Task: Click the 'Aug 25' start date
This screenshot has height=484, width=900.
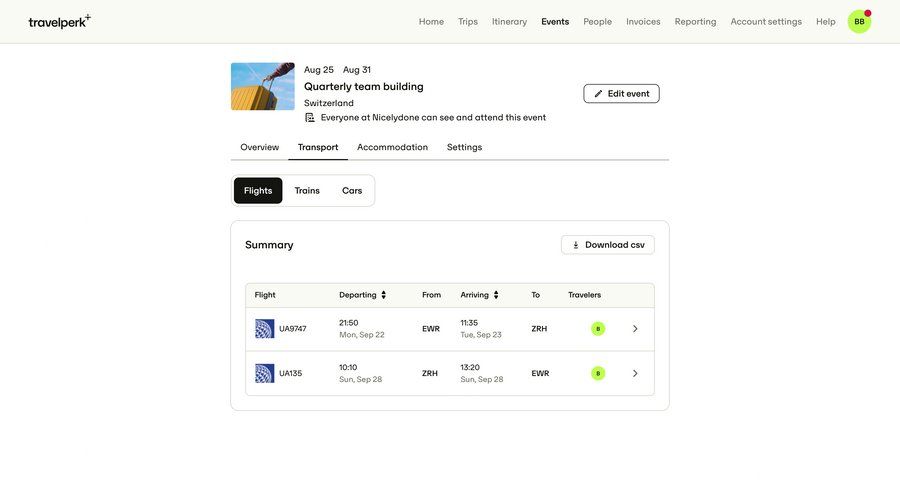Action: pyautogui.click(x=319, y=70)
